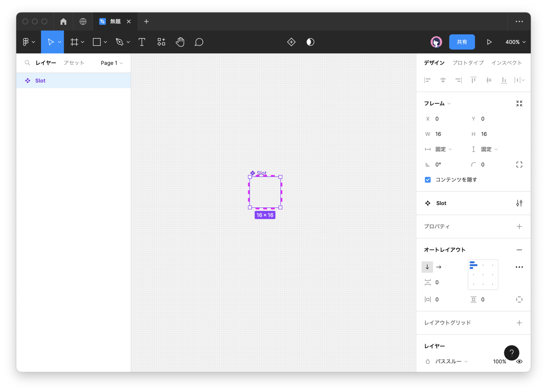Image resolution: width=547 pixels, height=392 pixels.
Task: Open the Figma main menu
Action: 29,42
